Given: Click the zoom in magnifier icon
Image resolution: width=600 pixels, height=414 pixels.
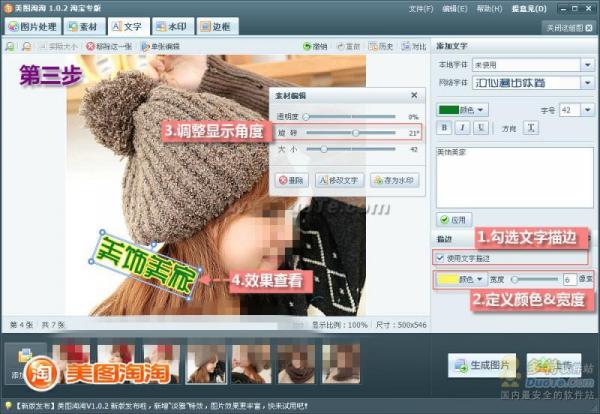Looking at the screenshot, I should coord(11,46).
